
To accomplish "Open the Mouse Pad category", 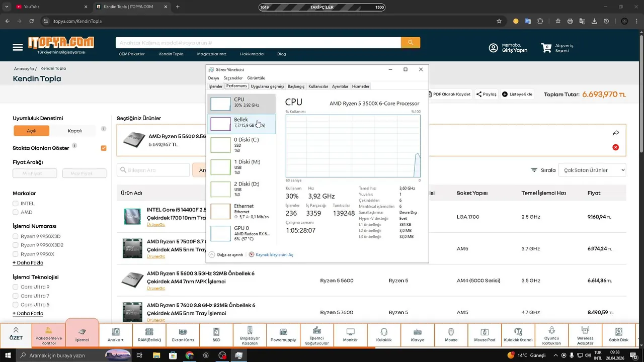I will (485, 335).
